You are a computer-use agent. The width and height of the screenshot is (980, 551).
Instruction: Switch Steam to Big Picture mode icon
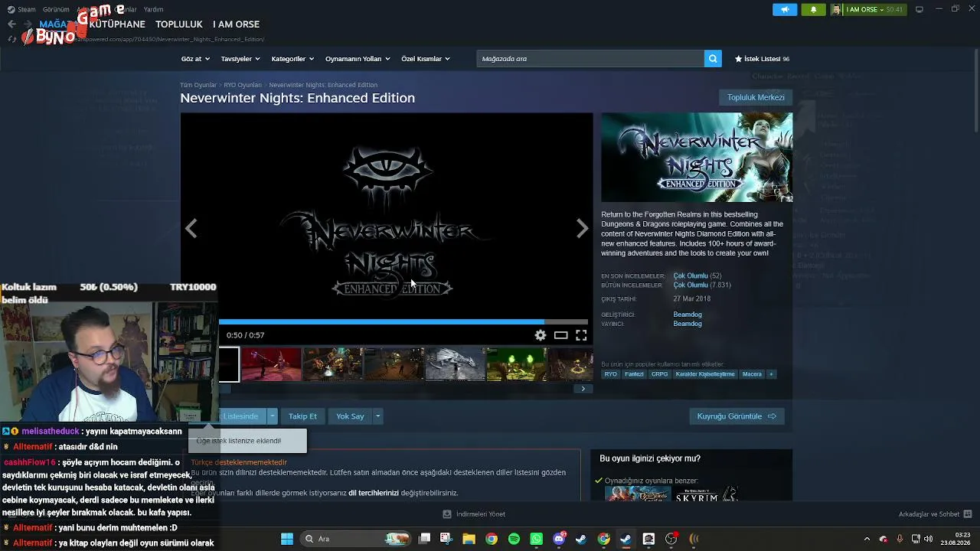(x=920, y=9)
